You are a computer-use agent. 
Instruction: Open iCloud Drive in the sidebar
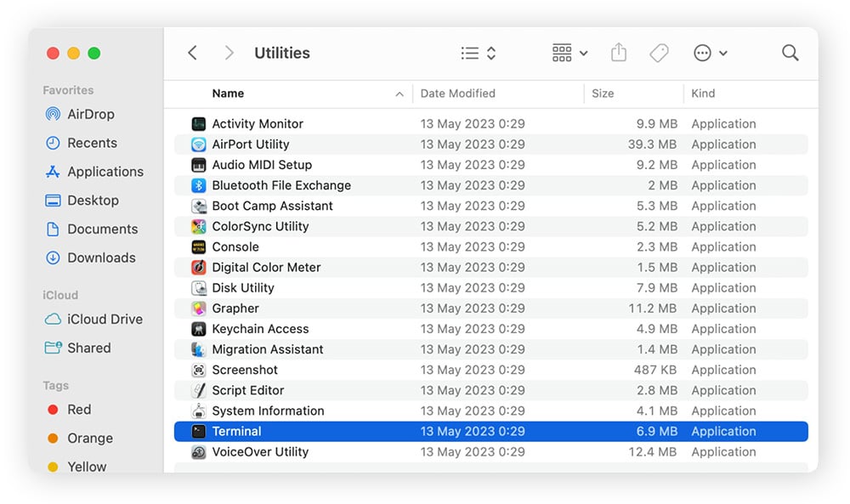(93, 320)
